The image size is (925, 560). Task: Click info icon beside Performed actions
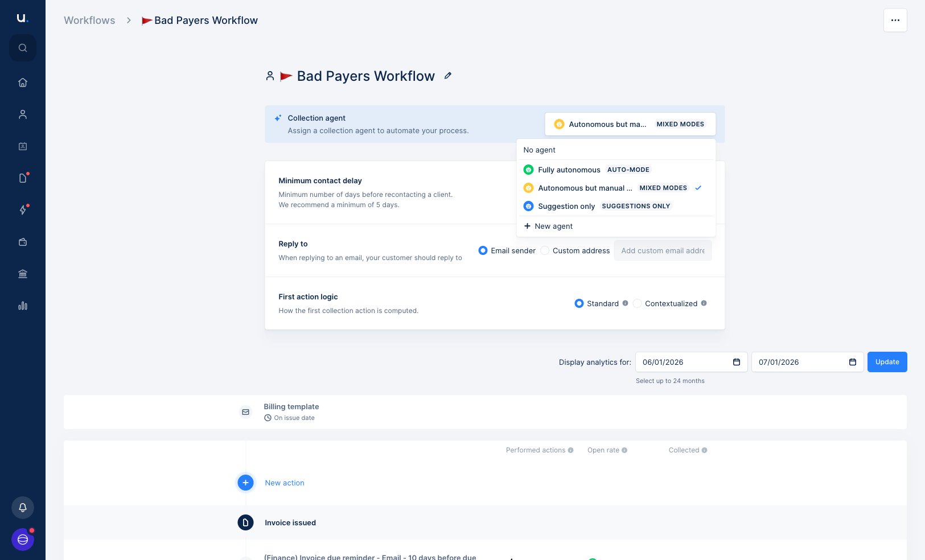570,450
